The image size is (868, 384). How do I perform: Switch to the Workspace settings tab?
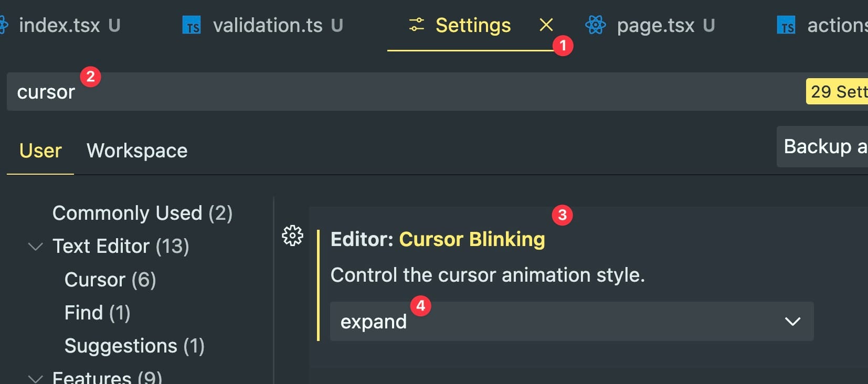(x=137, y=151)
